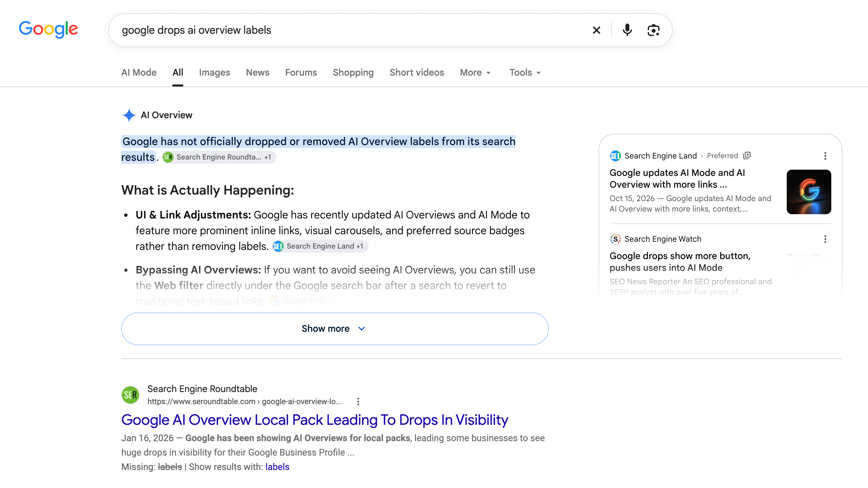This screenshot has height=488, width=868.
Task: Switch to Images tab
Action: 214,72
